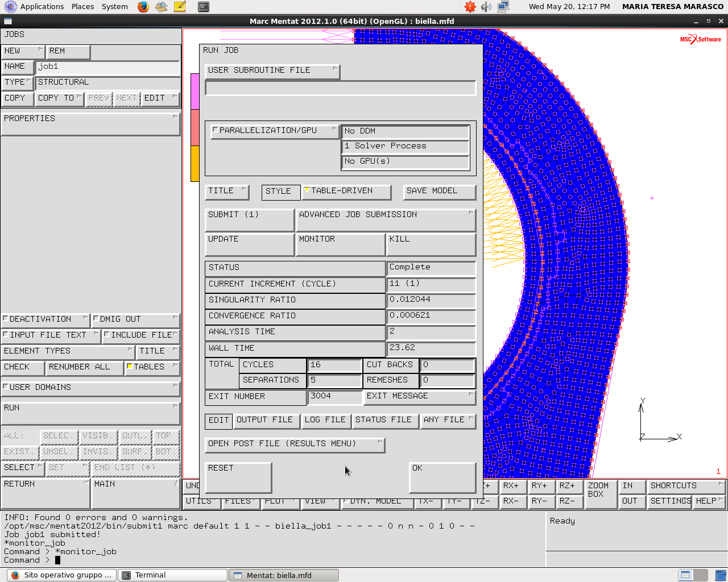Switch to Terminal in taskbar
The height and width of the screenshot is (582, 728).
[172, 575]
